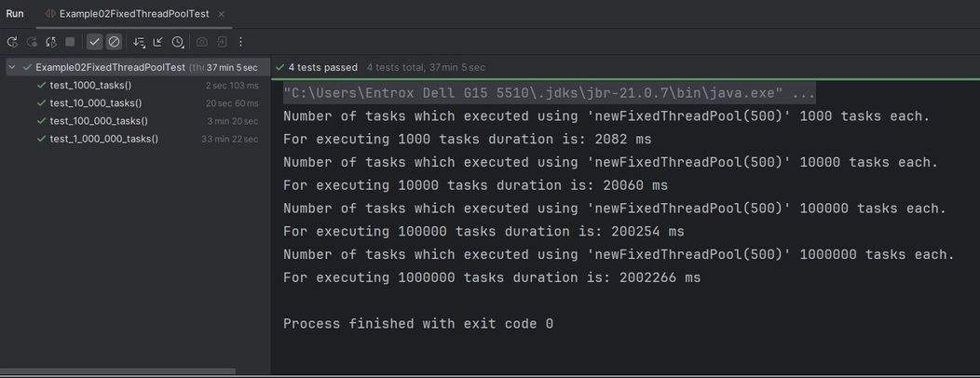Click the Collapse All tree icon

(x=157, y=42)
